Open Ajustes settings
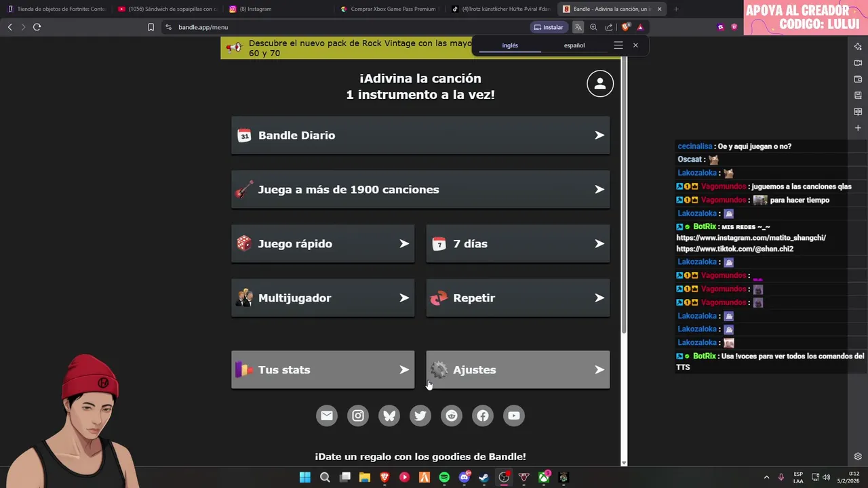This screenshot has width=868, height=488. click(517, 369)
